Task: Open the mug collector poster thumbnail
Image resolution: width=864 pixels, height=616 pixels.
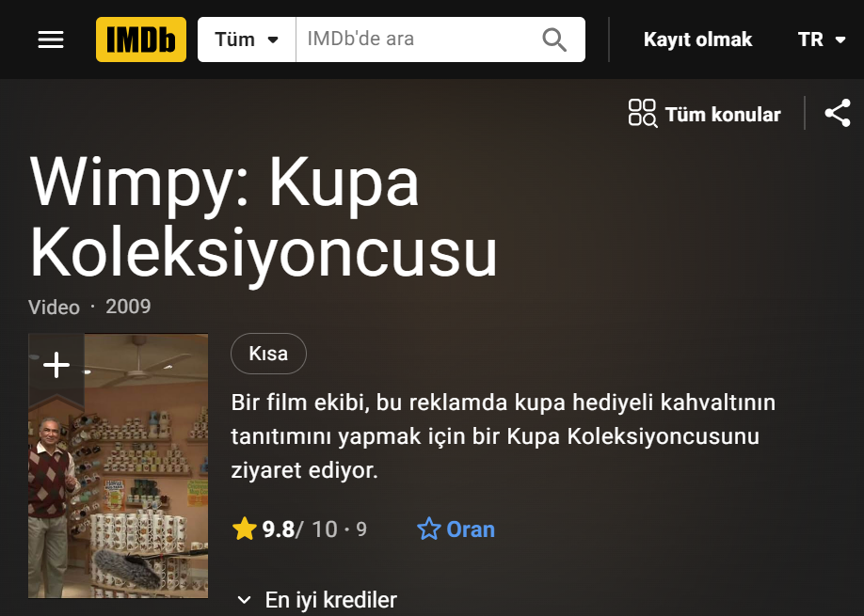Action: click(x=119, y=466)
